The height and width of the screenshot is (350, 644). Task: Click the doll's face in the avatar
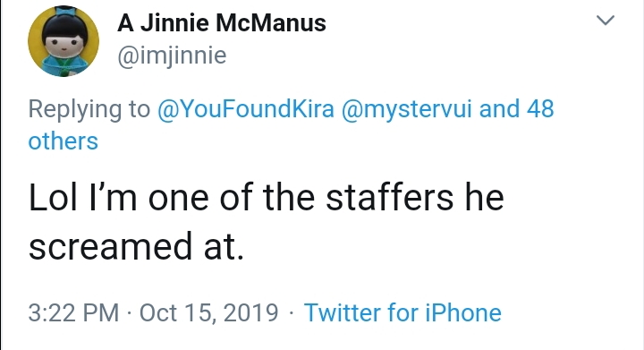click(x=64, y=44)
